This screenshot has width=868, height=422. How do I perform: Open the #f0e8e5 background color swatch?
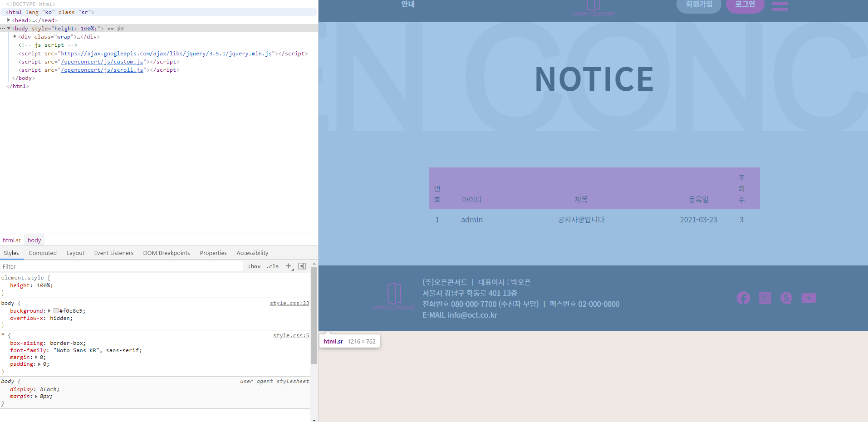56,311
